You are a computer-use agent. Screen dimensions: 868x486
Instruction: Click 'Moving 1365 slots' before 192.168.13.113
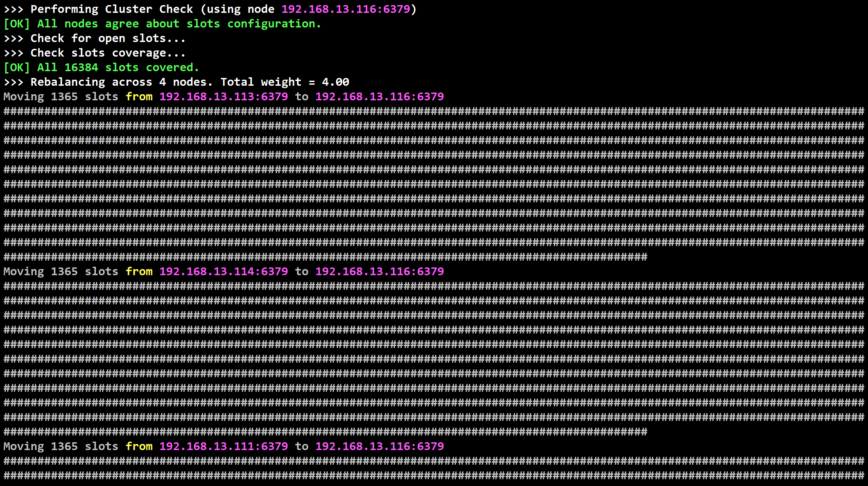61,97
